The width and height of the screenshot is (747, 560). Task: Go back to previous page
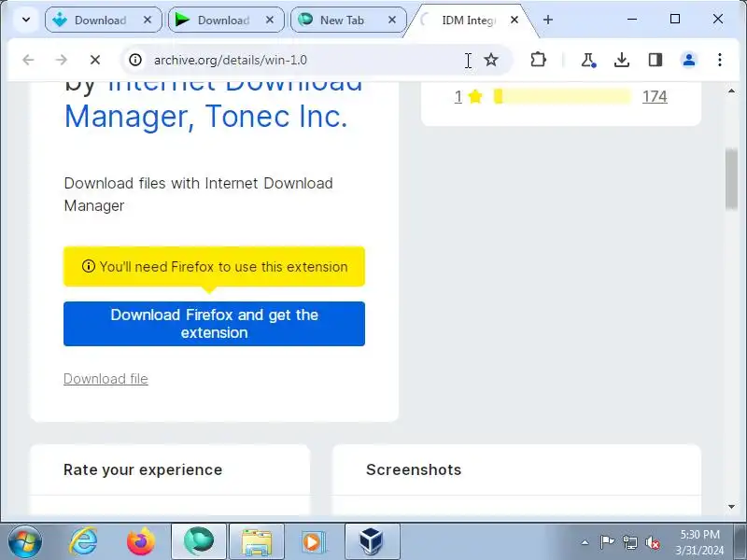pos(28,60)
